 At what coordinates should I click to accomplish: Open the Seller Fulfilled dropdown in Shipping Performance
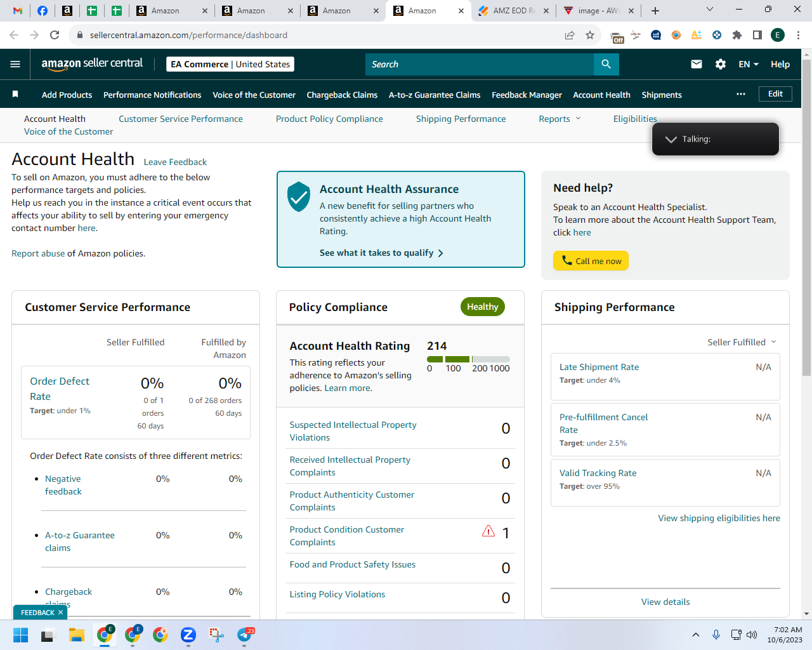742,342
